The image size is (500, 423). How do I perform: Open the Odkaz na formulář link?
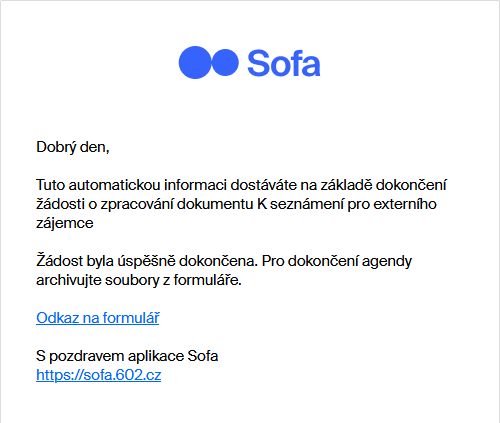[x=98, y=318]
